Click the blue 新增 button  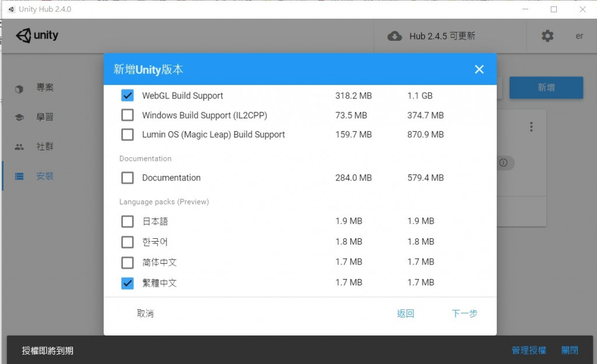tap(546, 87)
